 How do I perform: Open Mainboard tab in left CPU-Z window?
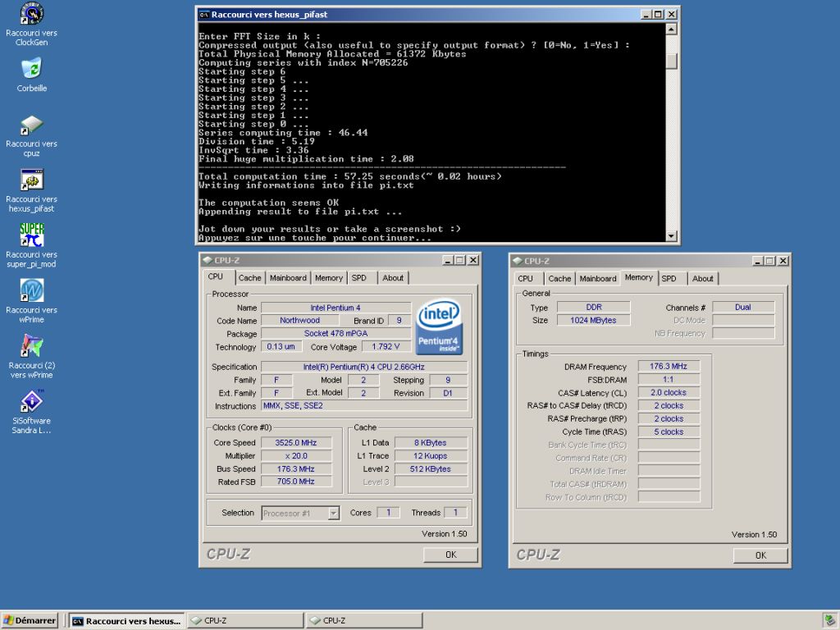tap(288, 278)
